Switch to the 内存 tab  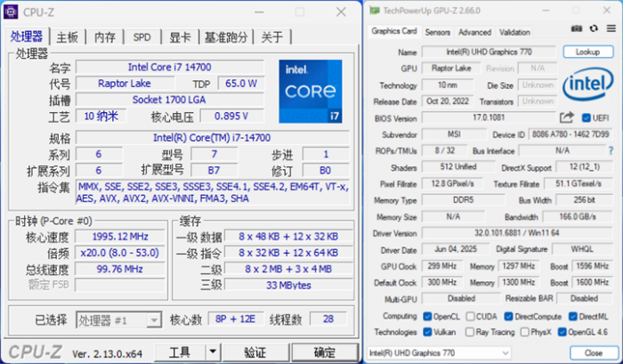[105, 37]
